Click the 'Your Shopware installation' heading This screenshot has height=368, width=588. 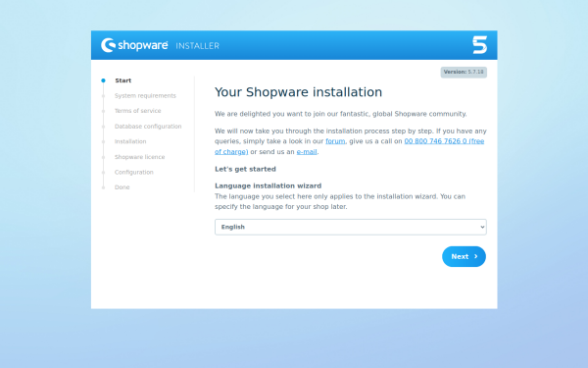298,92
